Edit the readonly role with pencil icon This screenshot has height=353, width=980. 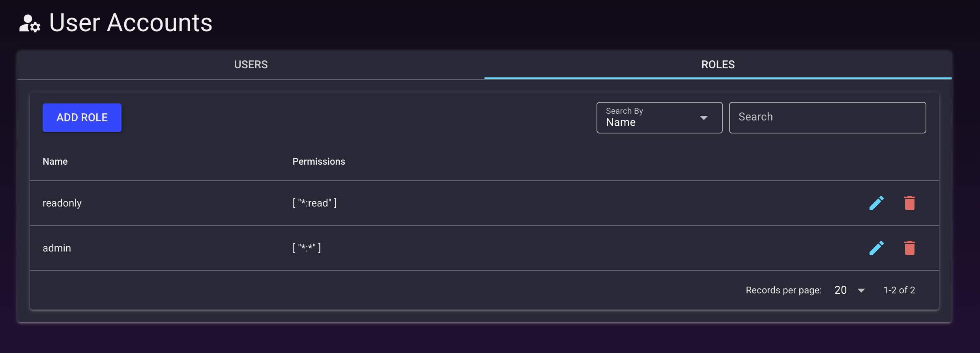tap(876, 203)
